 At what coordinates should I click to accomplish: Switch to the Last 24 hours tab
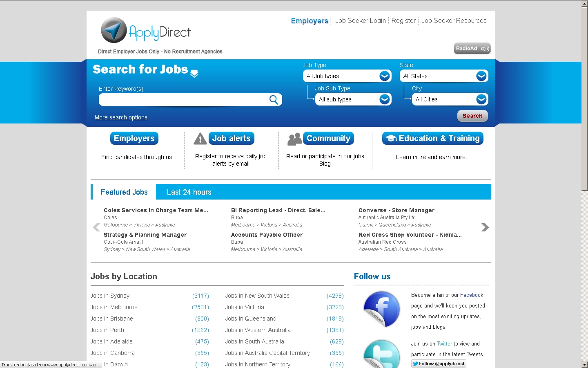[189, 192]
